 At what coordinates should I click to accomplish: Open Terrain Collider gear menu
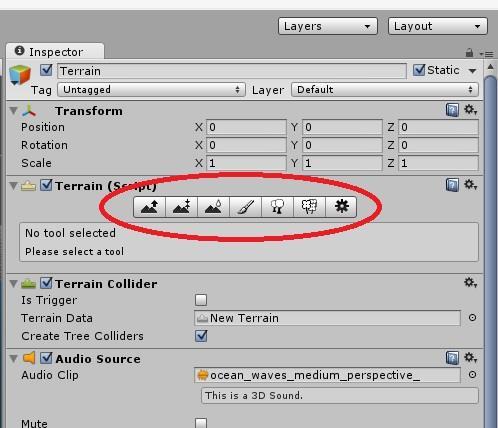[x=470, y=283]
